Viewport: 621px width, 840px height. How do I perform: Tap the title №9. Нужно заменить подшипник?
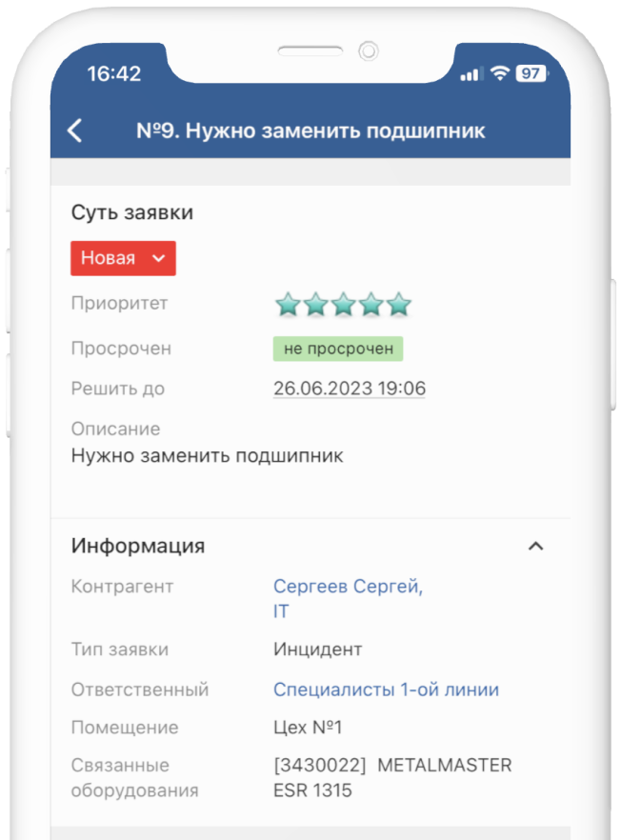(310, 130)
